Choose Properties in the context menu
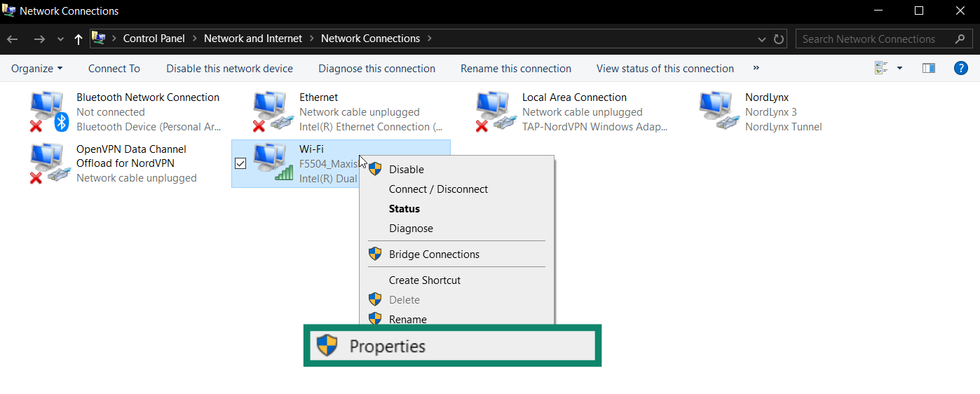This screenshot has height=394, width=980. click(387, 346)
